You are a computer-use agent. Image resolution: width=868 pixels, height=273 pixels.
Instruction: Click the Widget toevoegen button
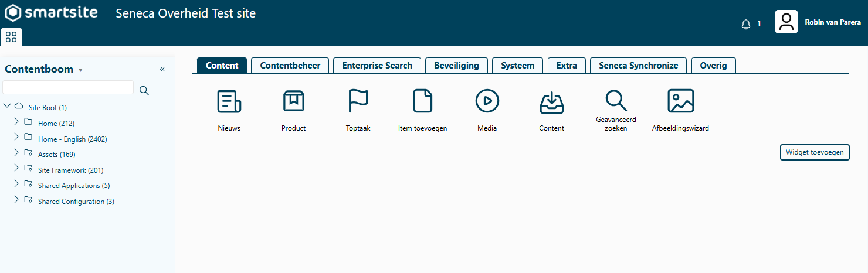pyautogui.click(x=814, y=152)
